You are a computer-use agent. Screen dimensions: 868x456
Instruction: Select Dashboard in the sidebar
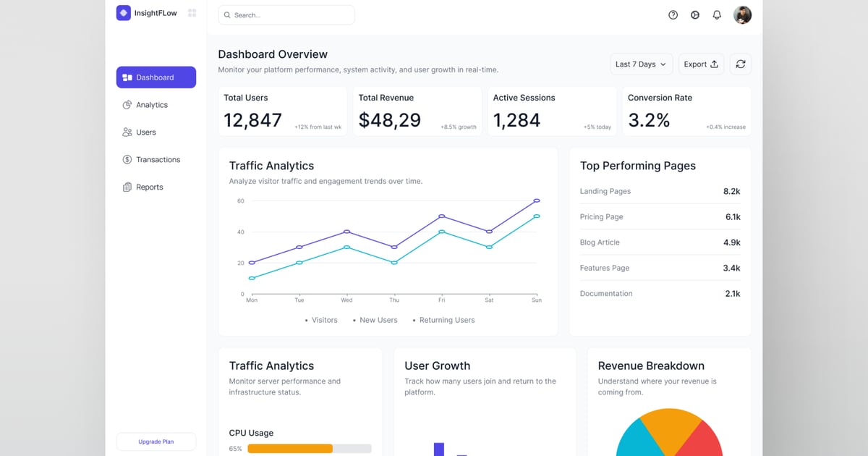pos(156,77)
